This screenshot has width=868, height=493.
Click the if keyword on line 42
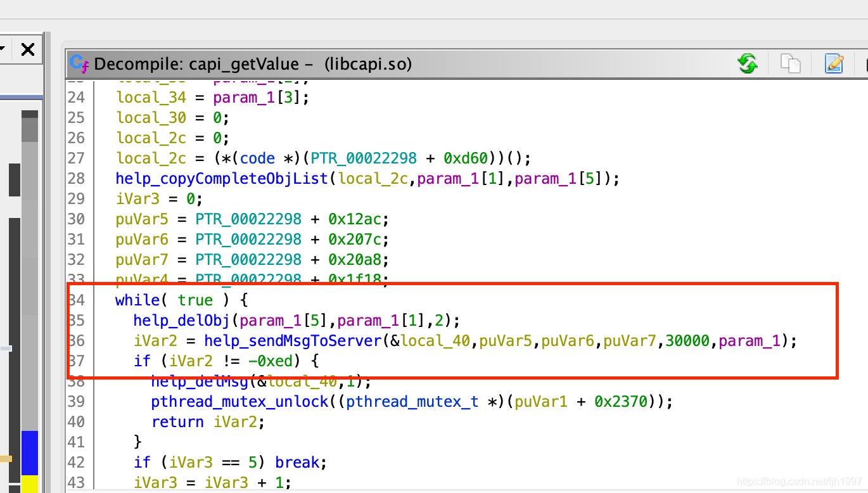142,463
